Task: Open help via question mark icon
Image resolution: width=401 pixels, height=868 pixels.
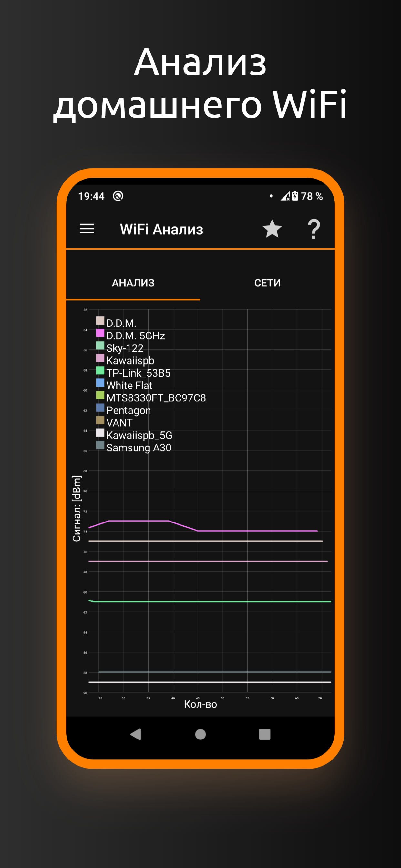Action: tap(314, 229)
